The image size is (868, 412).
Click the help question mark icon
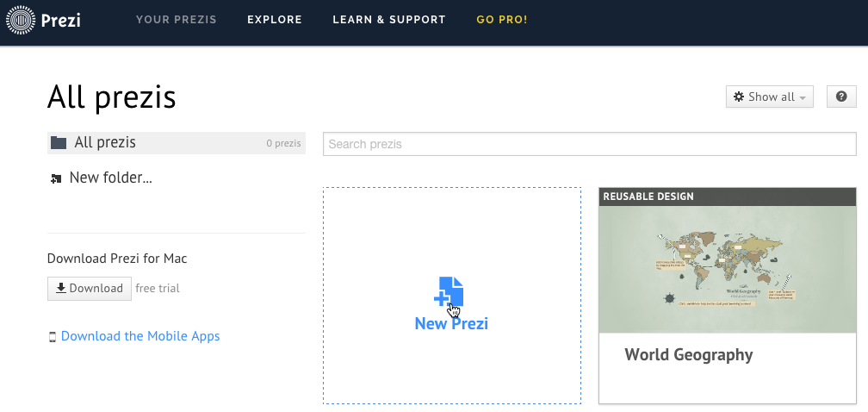click(x=841, y=97)
